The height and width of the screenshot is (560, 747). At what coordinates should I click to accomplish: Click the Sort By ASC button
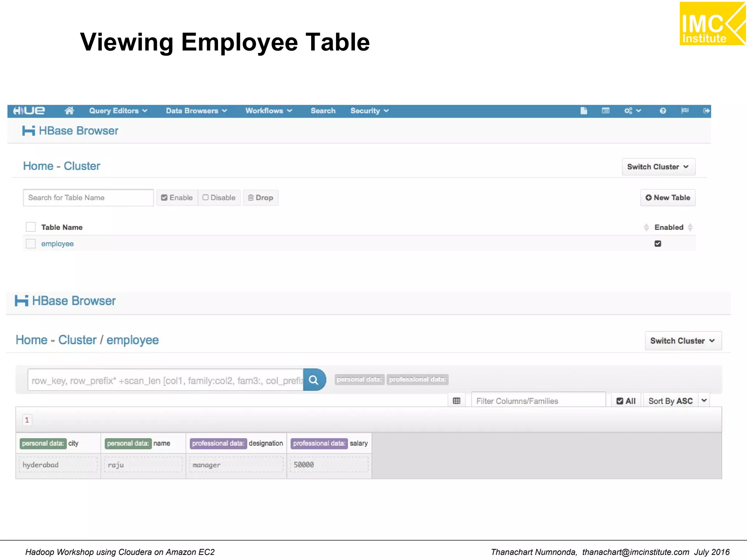click(x=670, y=401)
